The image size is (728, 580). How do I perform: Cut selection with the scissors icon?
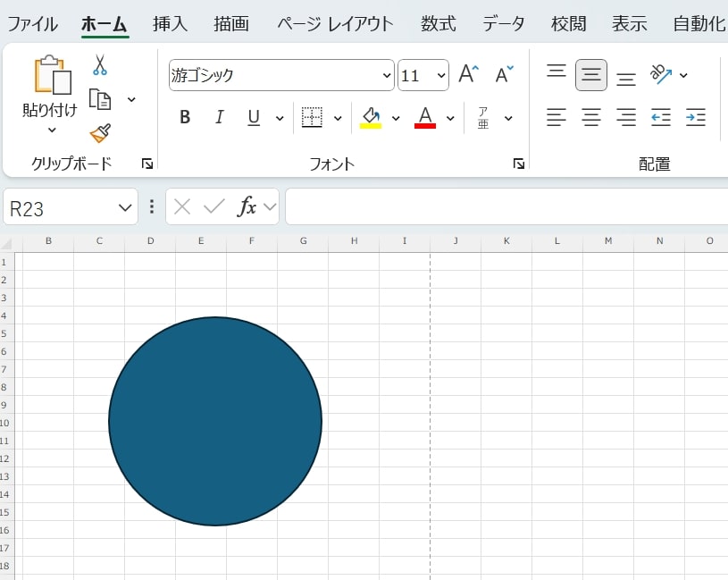(x=99, y=64)
